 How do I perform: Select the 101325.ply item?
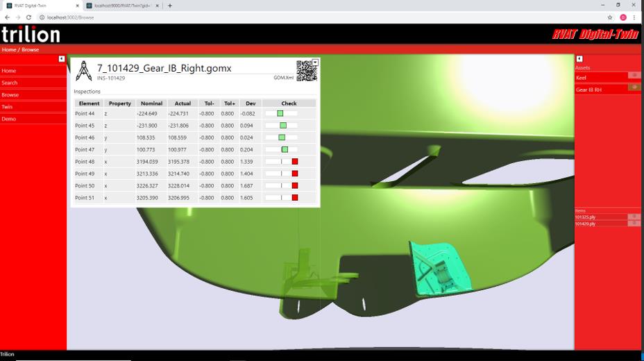click(x=585, y=217)
